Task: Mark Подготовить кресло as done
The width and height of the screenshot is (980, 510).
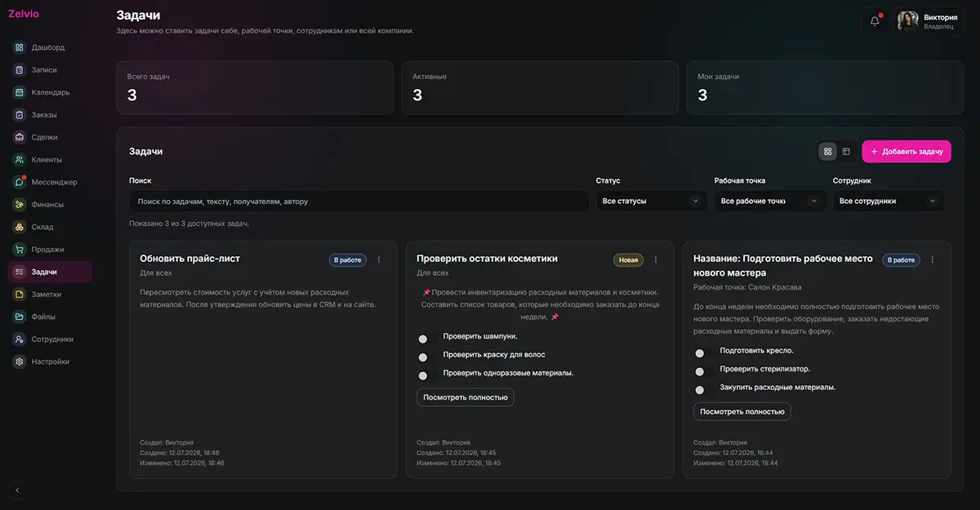Action: click(x=700, y=353)
